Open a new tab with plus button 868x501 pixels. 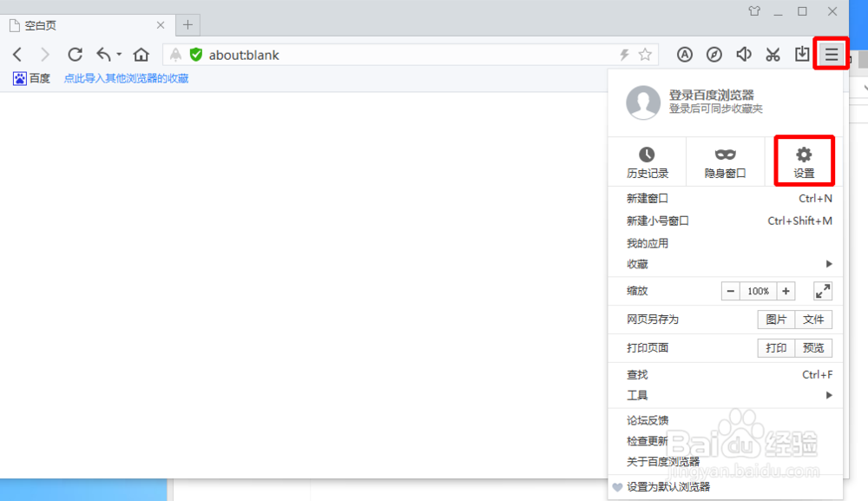pos(187,25)
